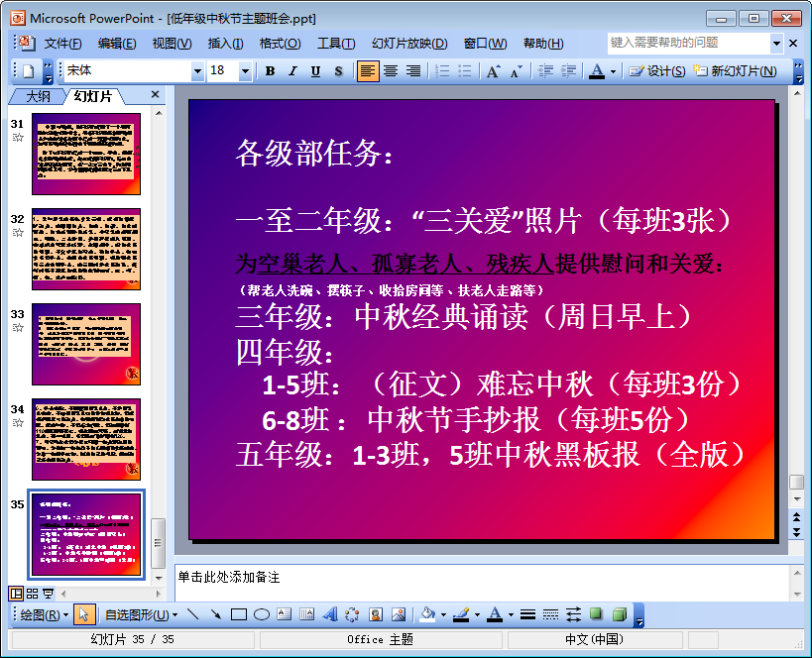Image resolution: width=812 pixels, height=658 pixels.
Task: Open the help question dropdown arrow
Action: 776,44
